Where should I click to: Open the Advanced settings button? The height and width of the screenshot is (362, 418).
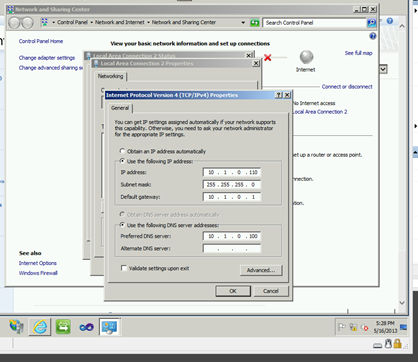coord(261,270)
